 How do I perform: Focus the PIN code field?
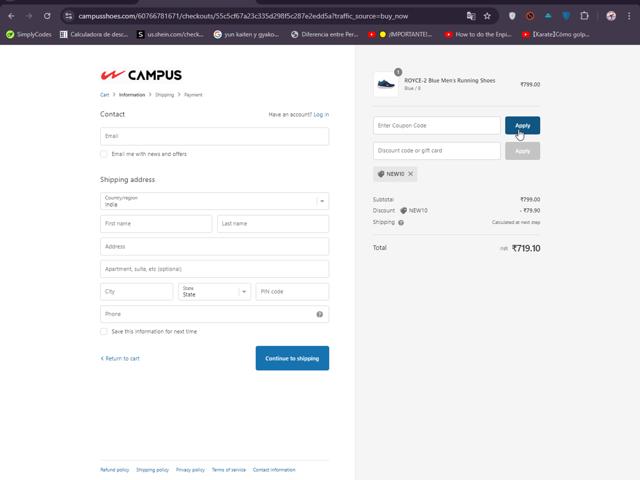[x=292, y=291]
